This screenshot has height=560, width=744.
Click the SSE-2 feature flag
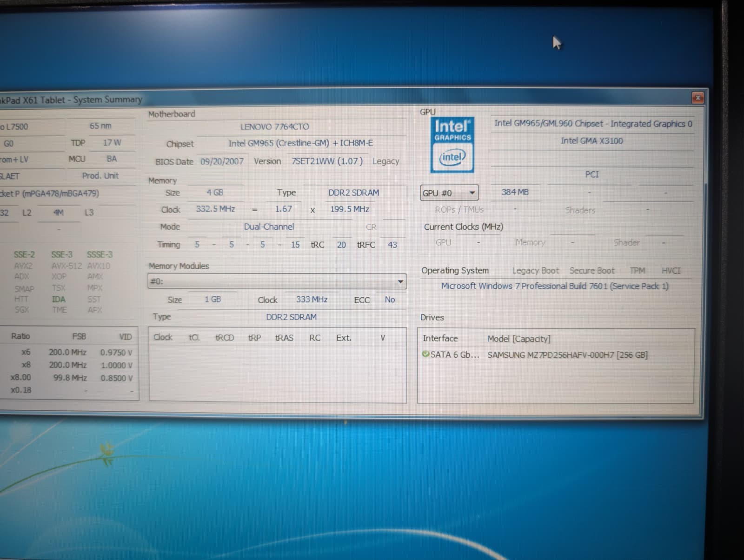point(24,254)
